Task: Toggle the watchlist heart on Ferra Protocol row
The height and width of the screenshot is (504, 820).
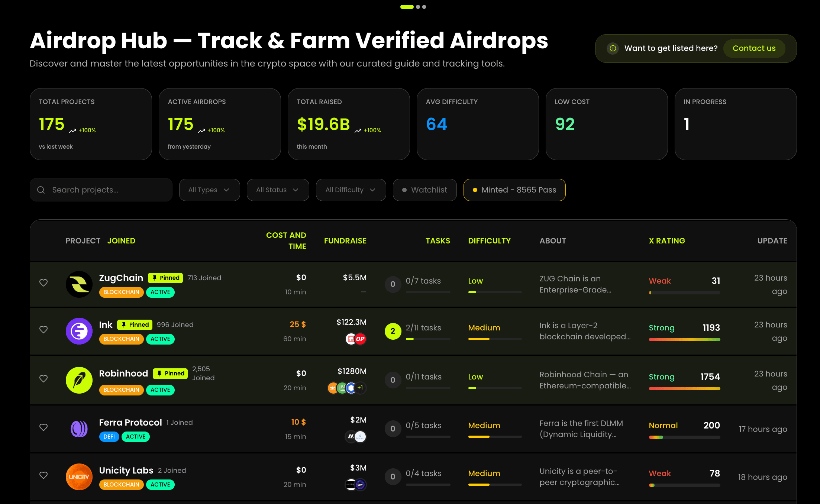Action: [43, 427]
